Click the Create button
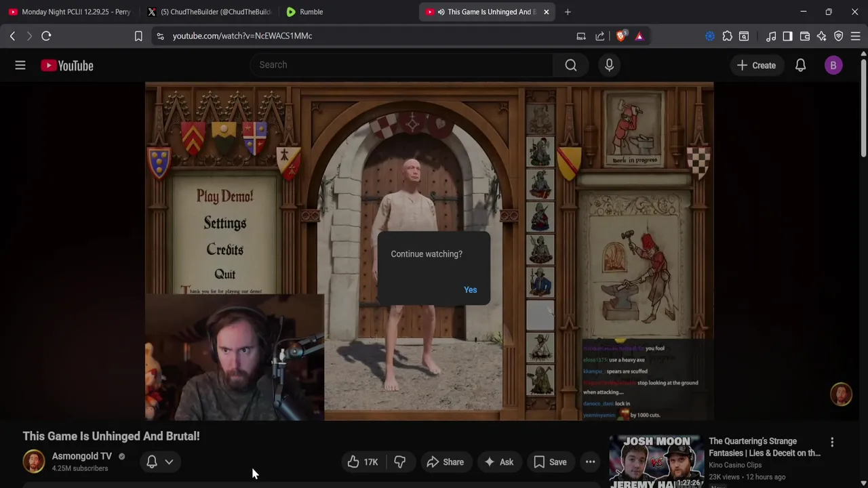 (x=756, y=65)
